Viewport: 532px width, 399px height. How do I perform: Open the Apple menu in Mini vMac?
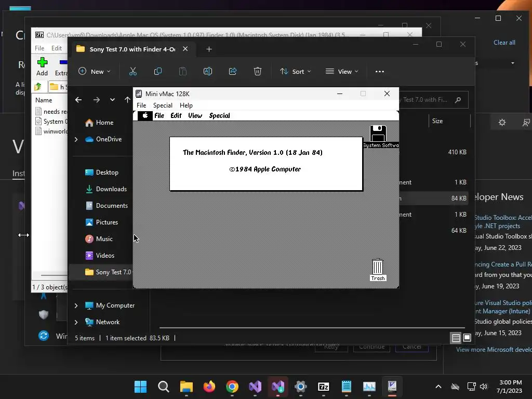pyautogui.click(x=145, y=116)
